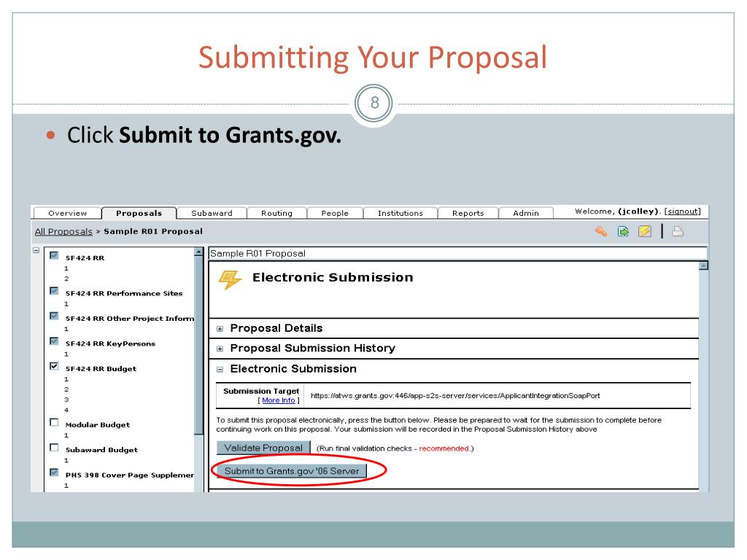Click the red 'recommended' text
The image size is (747, 560).
point(444,448)
